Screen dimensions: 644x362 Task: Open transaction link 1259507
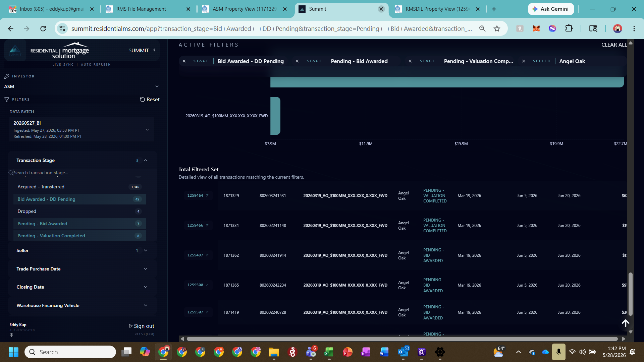tap(198, 312)
